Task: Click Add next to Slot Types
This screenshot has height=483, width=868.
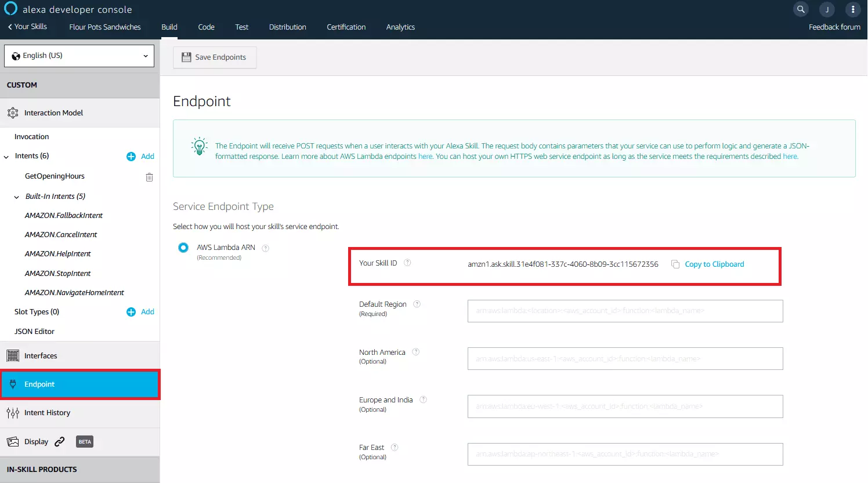Action: [147, 312]
